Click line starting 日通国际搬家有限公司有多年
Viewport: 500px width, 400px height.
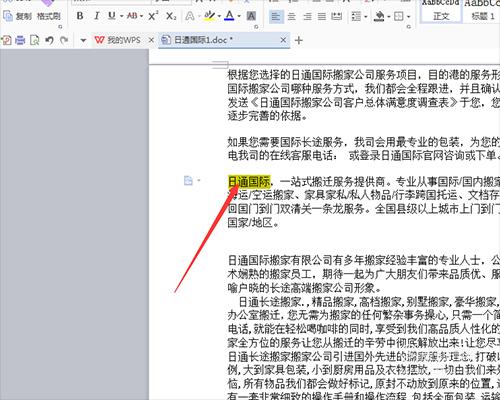pyautogui.click(x=364, y=260)
